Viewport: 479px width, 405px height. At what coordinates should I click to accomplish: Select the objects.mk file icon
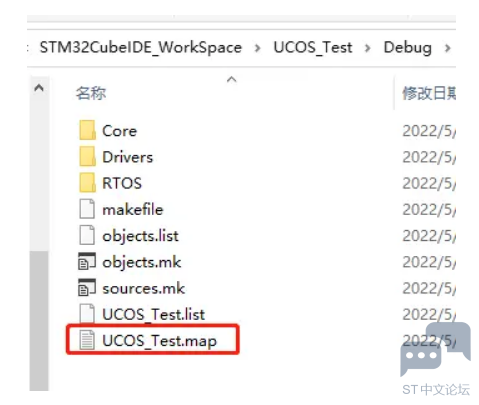coord(87,261)
